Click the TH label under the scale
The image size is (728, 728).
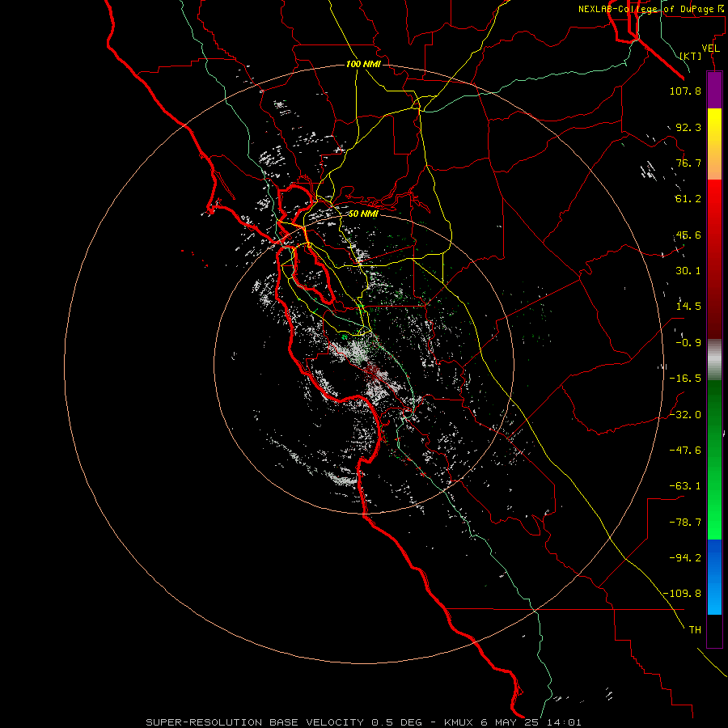(695, 630)
